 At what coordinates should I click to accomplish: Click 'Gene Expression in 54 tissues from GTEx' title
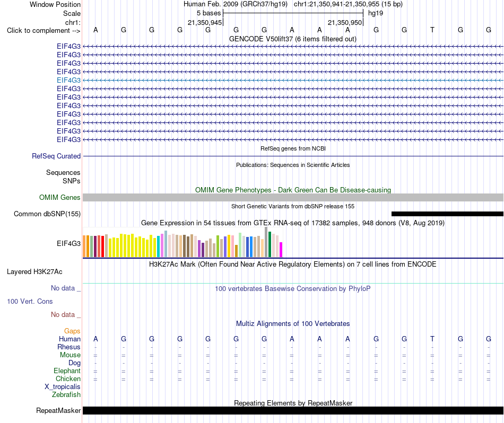tap(293, 223)
